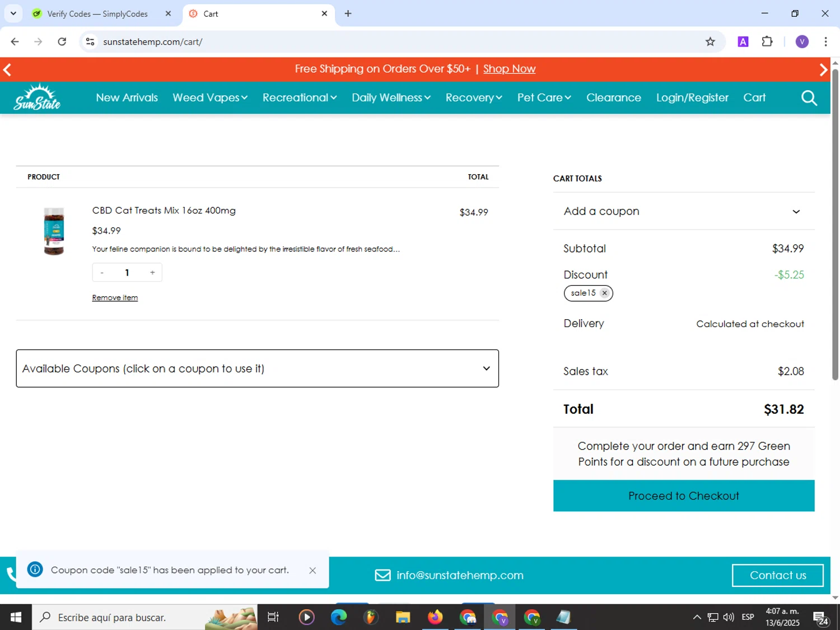Expand the Weed Vapes menu
840x630 pixels.
point(210,97)
